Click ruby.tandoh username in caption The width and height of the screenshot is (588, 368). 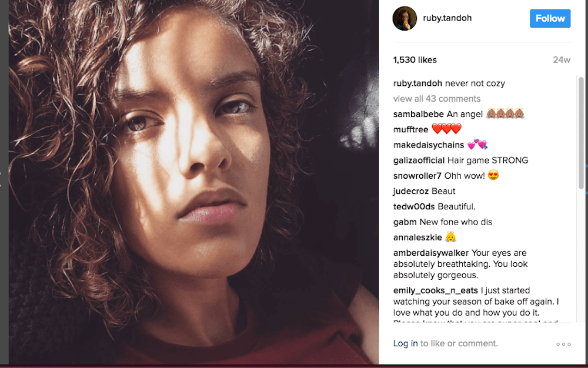tap(417, 83)
